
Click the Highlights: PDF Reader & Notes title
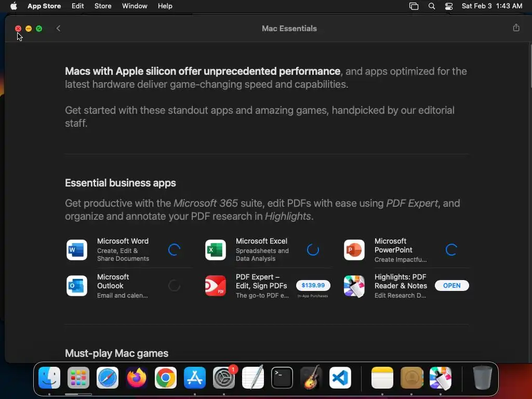pyautogui.click(x=401, y=281)
